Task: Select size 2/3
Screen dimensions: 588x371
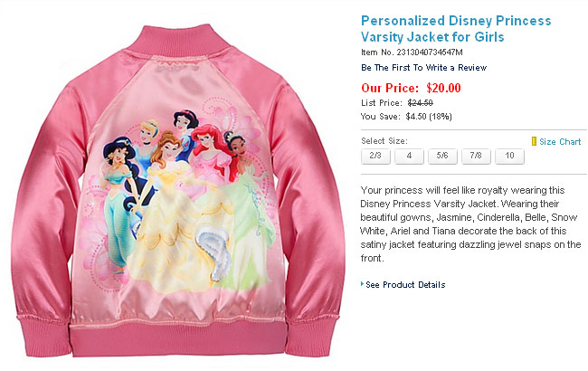Action: tap(375, 156)
